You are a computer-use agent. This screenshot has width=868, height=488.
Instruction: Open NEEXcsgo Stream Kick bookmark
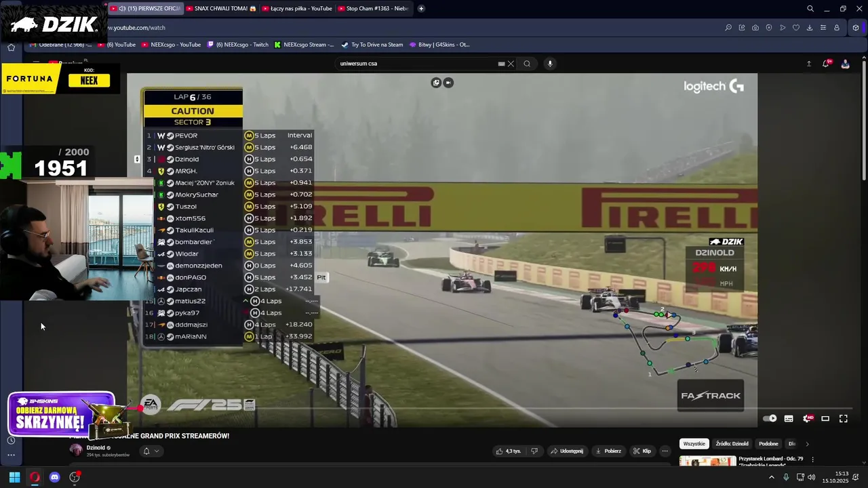[304, 45]
